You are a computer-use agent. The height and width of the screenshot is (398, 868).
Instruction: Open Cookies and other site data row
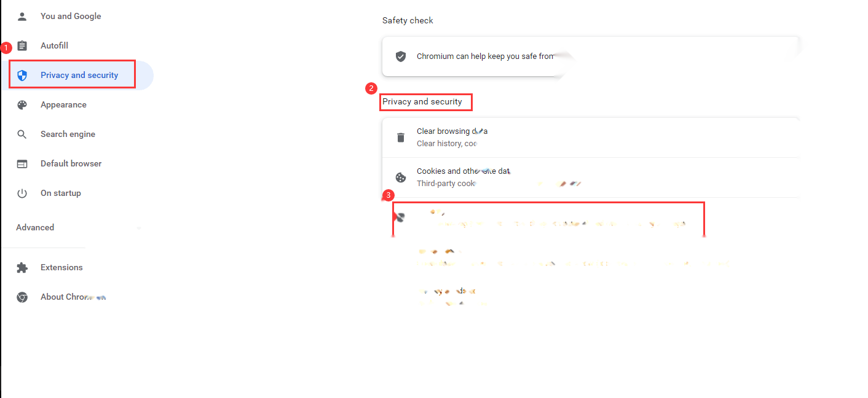[x=590, y=178]
